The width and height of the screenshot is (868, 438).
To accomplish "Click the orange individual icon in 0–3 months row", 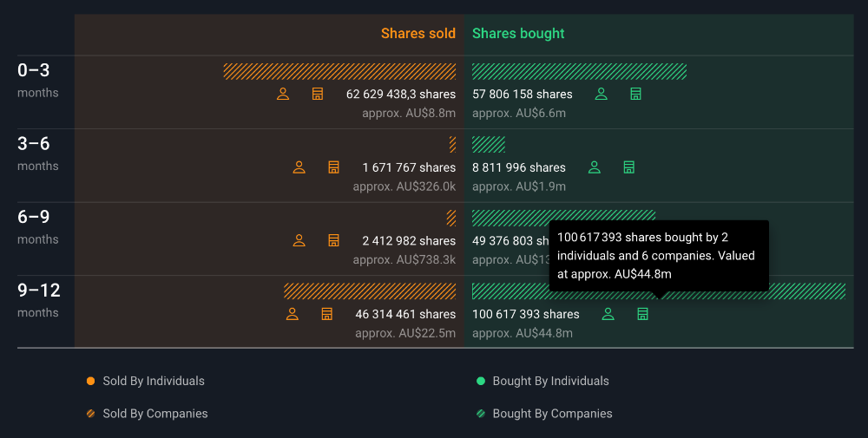I will [x=283, y=94].
